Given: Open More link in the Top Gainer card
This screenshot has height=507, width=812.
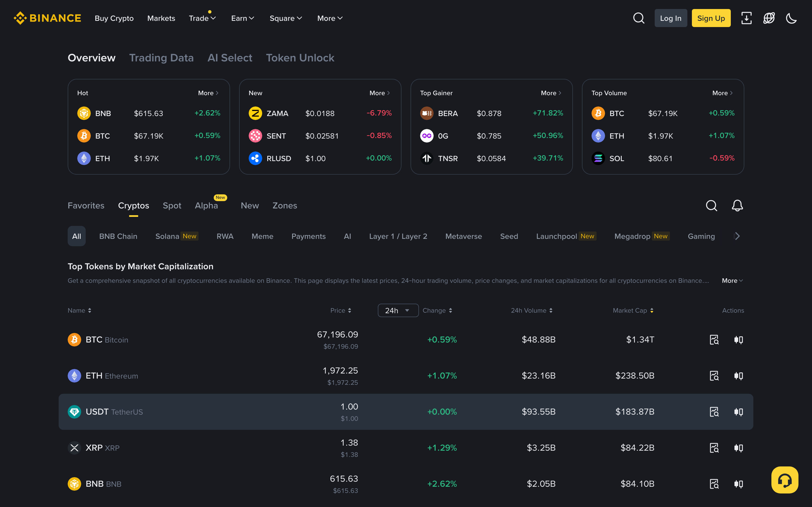Looking at the screenshot, I should [x=550, y=93].
